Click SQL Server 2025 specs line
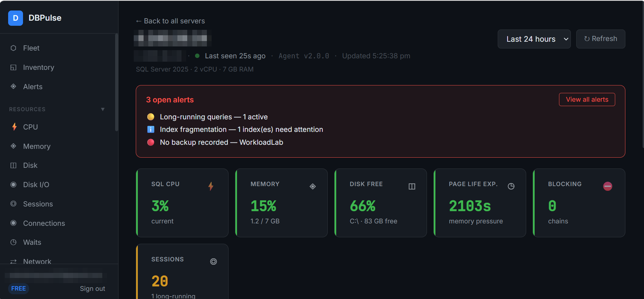The height and width of the screenshot is (299, 644). click(x=195, y=69)
